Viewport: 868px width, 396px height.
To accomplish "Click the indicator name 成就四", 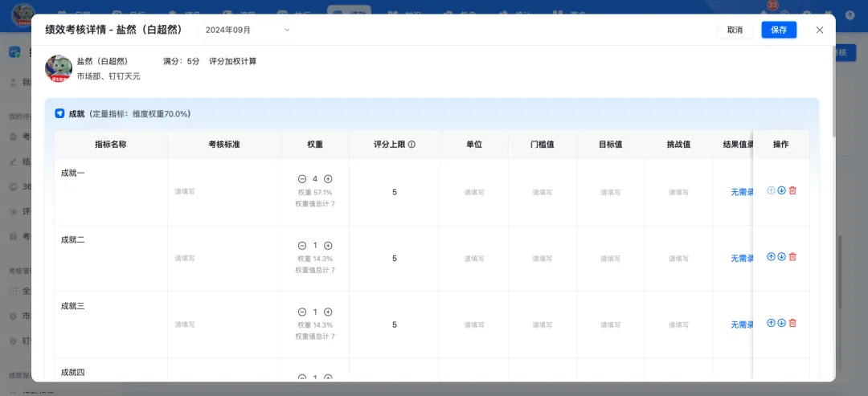I will coord(72,372).
